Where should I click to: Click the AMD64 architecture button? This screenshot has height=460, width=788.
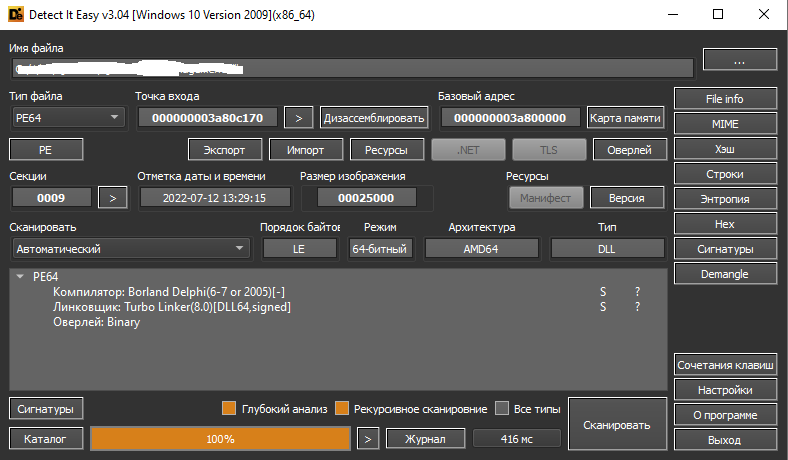point(481,249)
